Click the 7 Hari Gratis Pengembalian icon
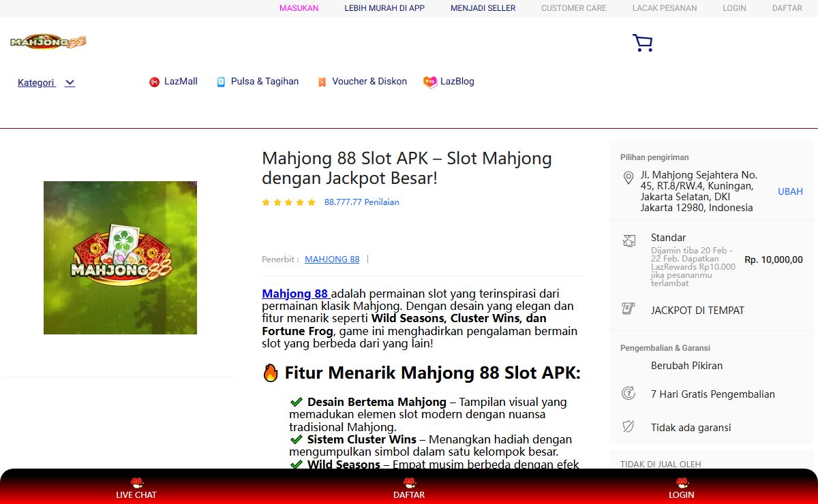 628,393
